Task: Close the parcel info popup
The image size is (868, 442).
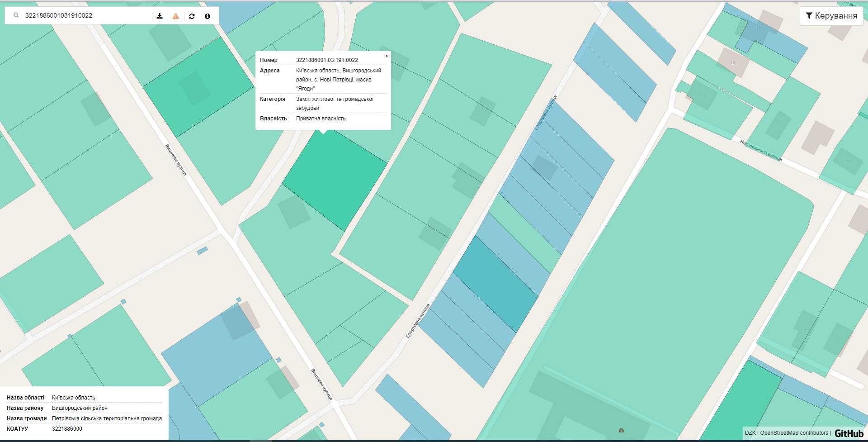Action: coord(387,56)
